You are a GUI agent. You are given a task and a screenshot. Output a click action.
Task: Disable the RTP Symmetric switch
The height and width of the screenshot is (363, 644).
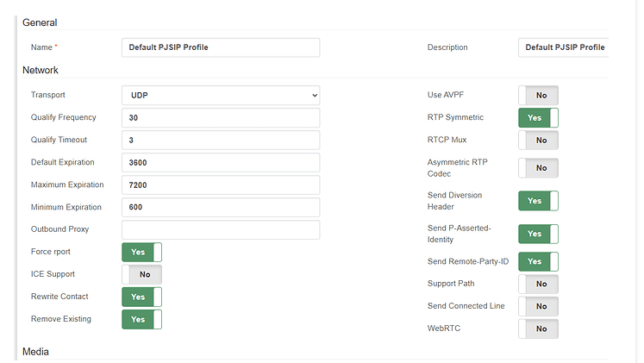point(538,118)
